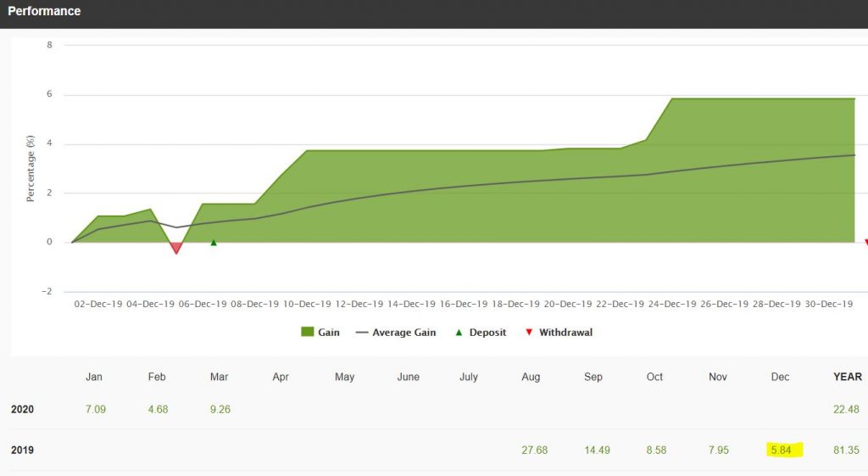Viewport: 868px width, 476px height.
Task: Open the 2019 yearly total 81.35
Action: click(848, 450)
